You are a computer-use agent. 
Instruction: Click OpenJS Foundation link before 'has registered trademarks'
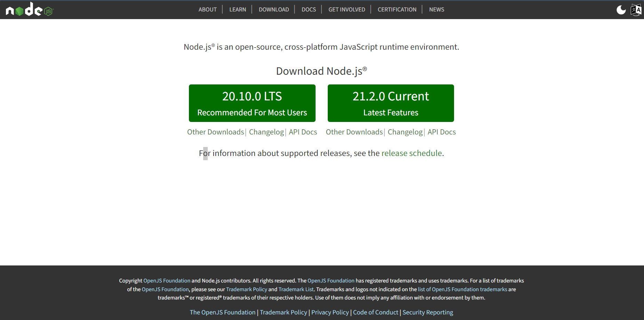coord(331,281)
